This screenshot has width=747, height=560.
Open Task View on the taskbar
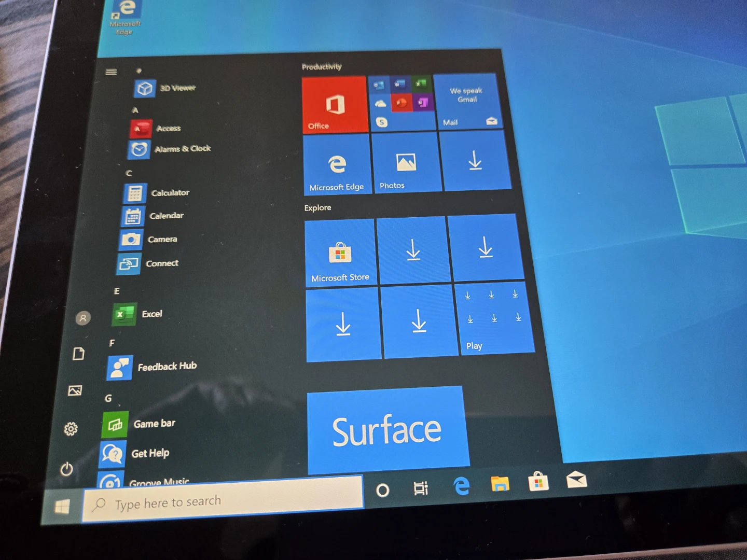pyautogui.click(x=421, y=488)
